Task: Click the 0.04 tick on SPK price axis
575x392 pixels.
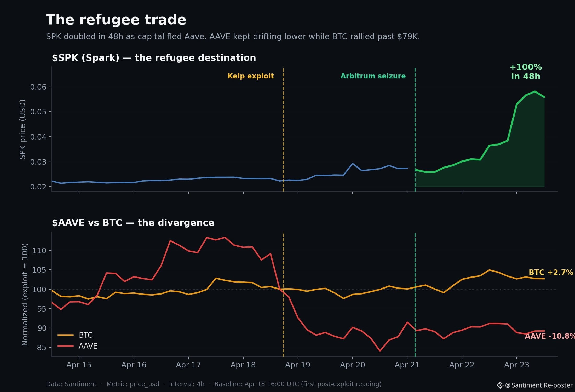Action: 38,137
